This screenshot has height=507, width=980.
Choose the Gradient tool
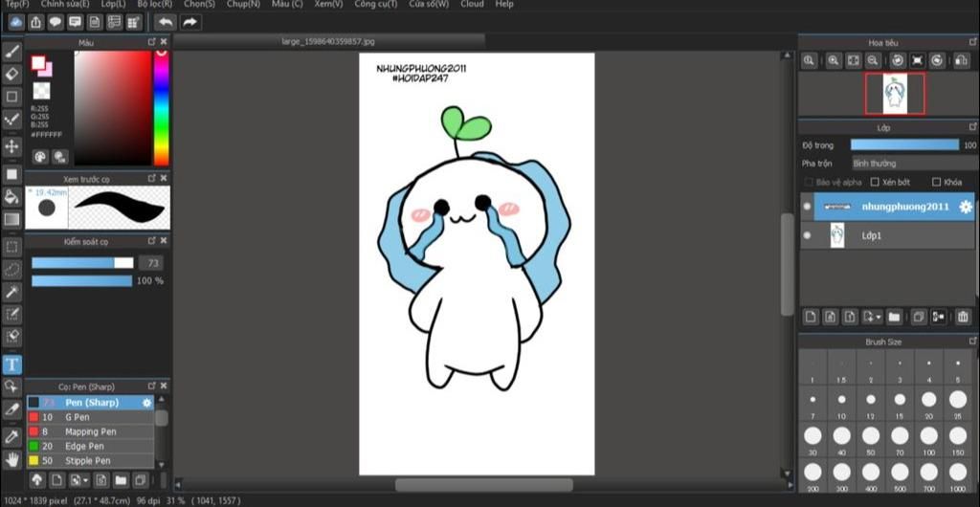tap(11, 220)
